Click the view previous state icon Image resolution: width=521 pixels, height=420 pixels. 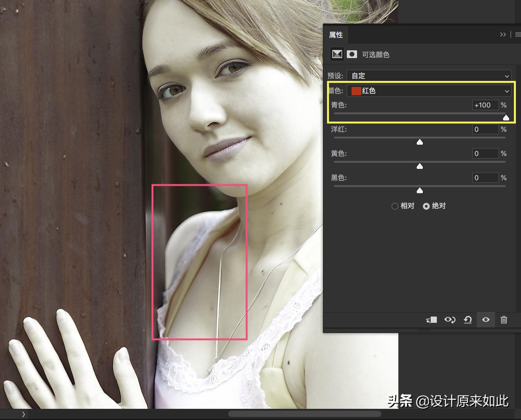click(450, 320)
